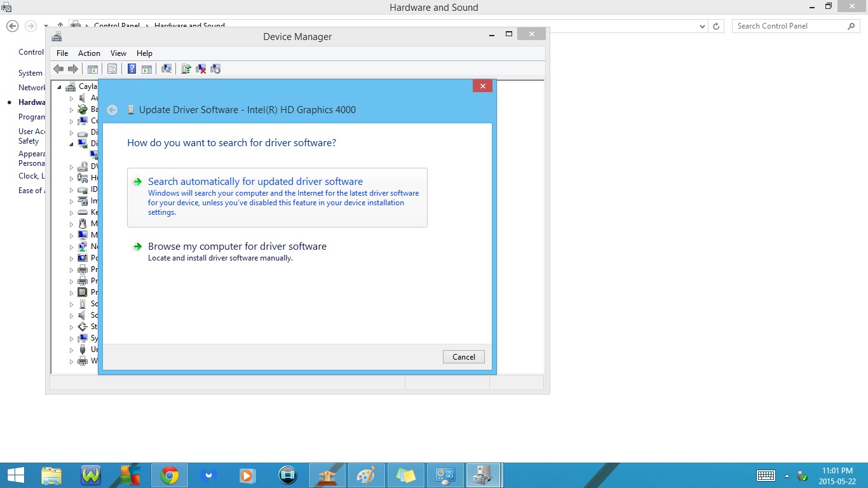868x488 pixels.
Task: Select the USB plug icon in device tree
Action: coord(83,349)
